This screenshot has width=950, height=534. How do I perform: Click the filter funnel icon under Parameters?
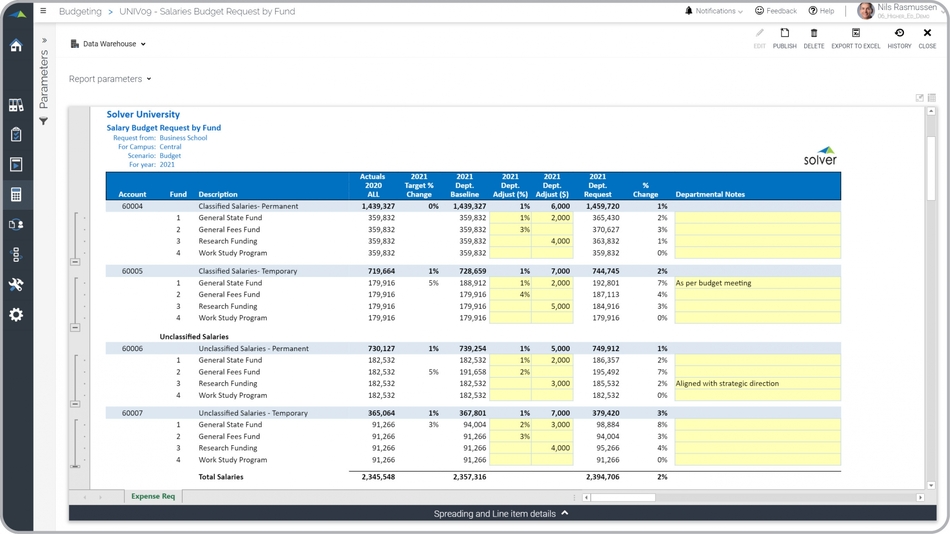(44, 122)
